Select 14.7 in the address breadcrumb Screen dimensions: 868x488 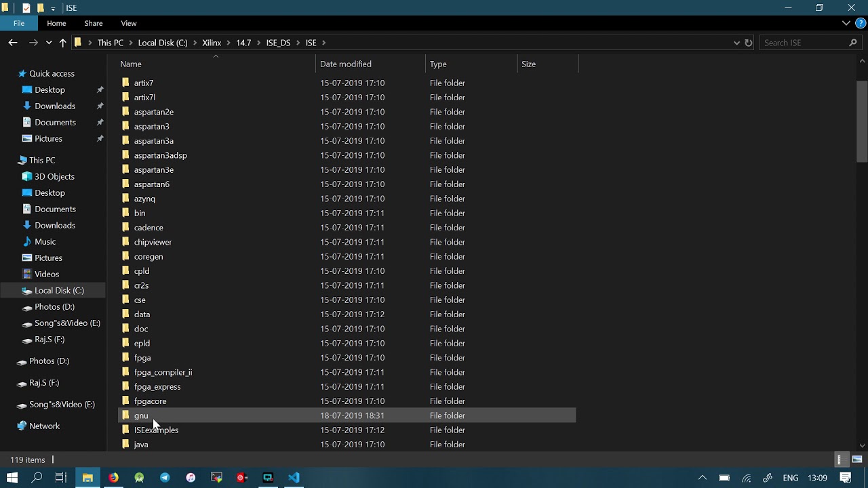pos(243,43)
